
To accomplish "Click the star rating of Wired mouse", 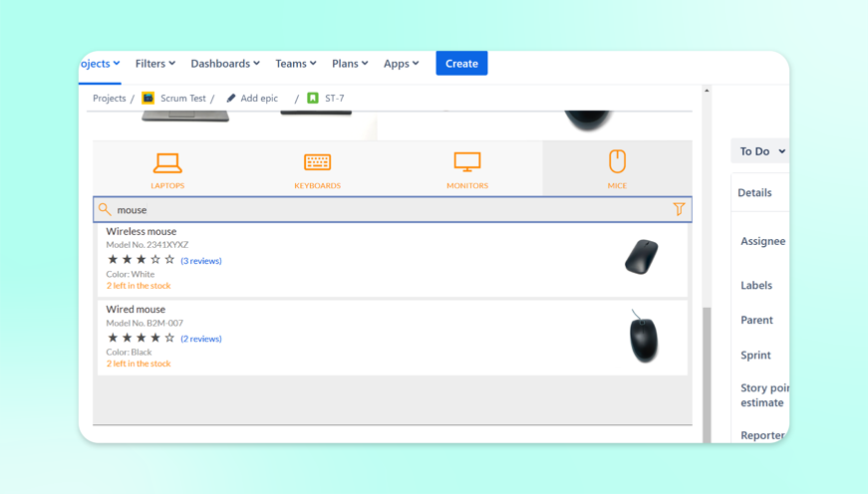I will [x=142, y=338].
